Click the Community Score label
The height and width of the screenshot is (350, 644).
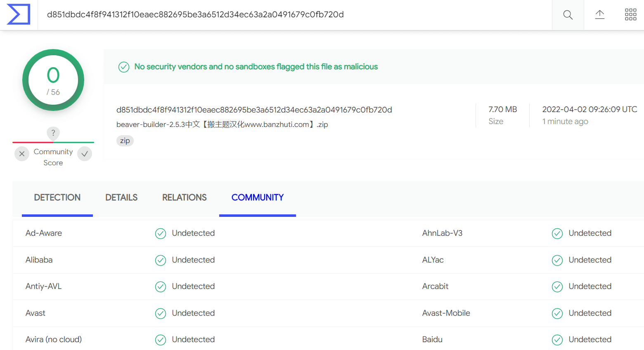(x=53, y=157)
